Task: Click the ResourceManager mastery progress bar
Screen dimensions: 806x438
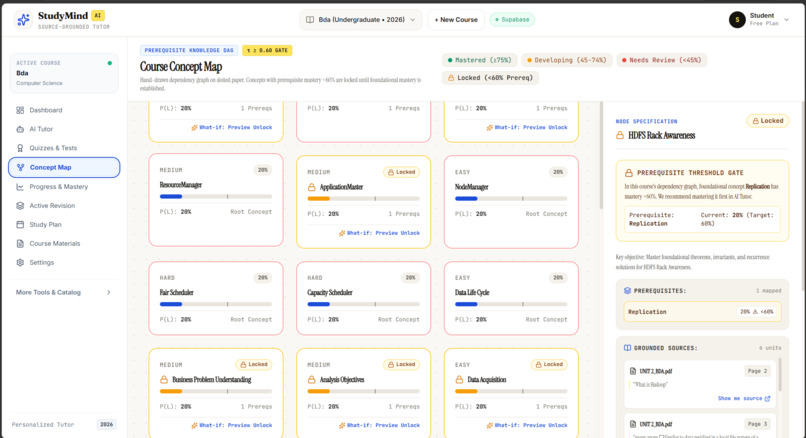Action: 216,196
